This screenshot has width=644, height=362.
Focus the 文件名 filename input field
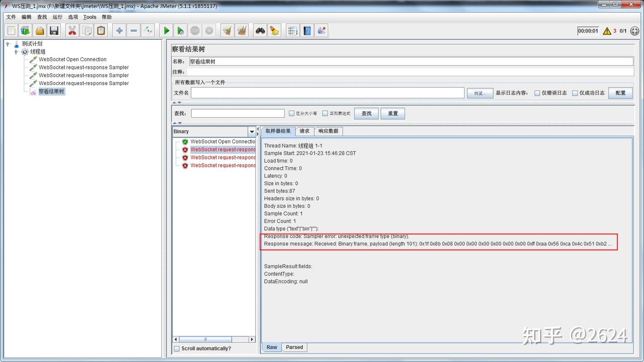click(327, 93)
